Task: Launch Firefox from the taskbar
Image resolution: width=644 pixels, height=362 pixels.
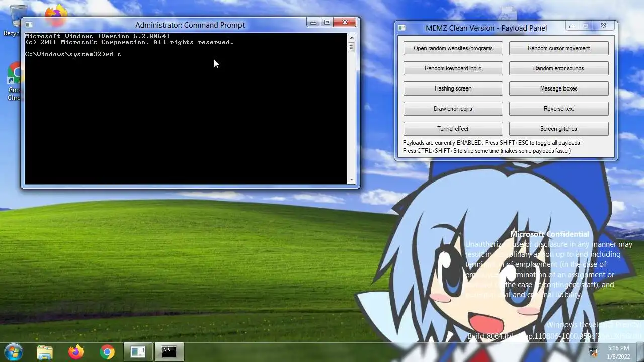Action: (76, 352)
